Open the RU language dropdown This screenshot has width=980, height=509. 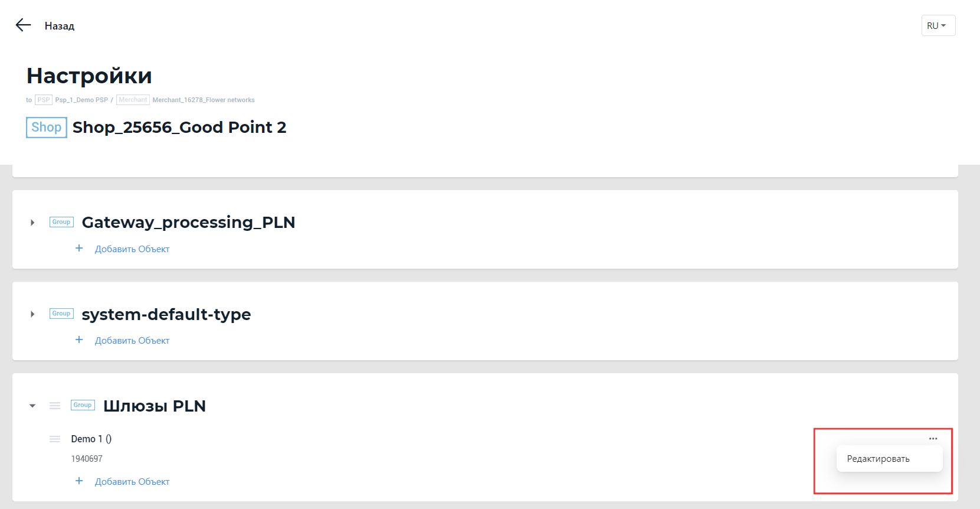point(938,25)
